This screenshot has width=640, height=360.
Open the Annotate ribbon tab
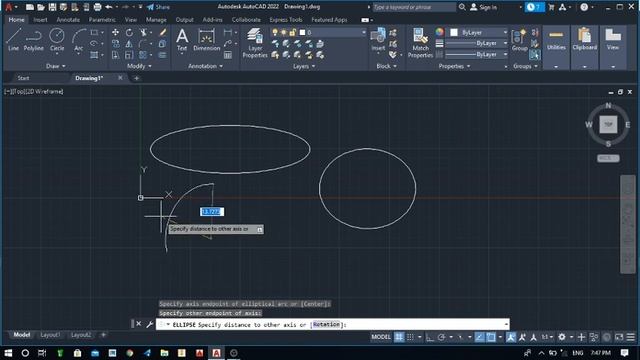68,20
